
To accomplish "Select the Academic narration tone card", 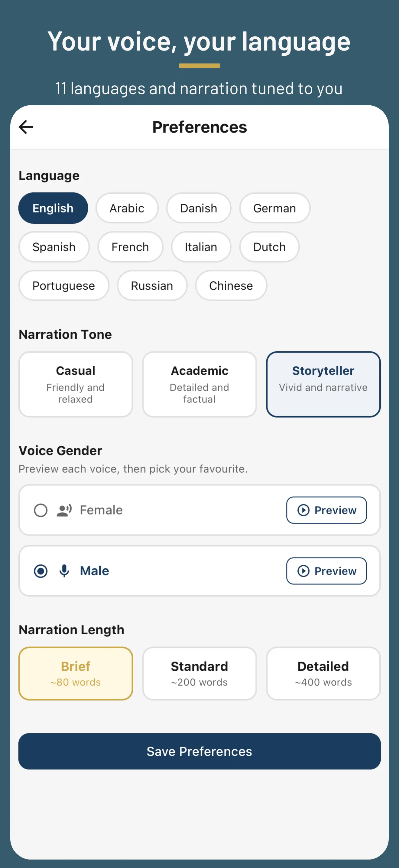I will [199, 384].
